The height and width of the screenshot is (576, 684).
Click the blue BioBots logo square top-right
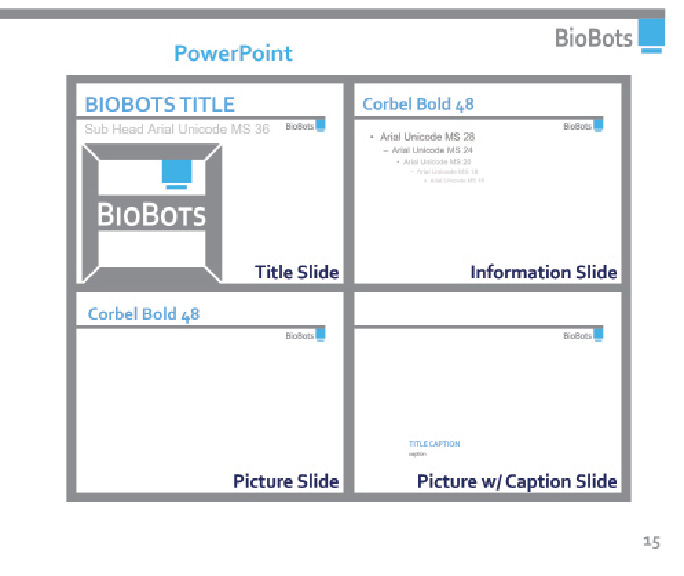pyautogui.click(x=651, y=36)
